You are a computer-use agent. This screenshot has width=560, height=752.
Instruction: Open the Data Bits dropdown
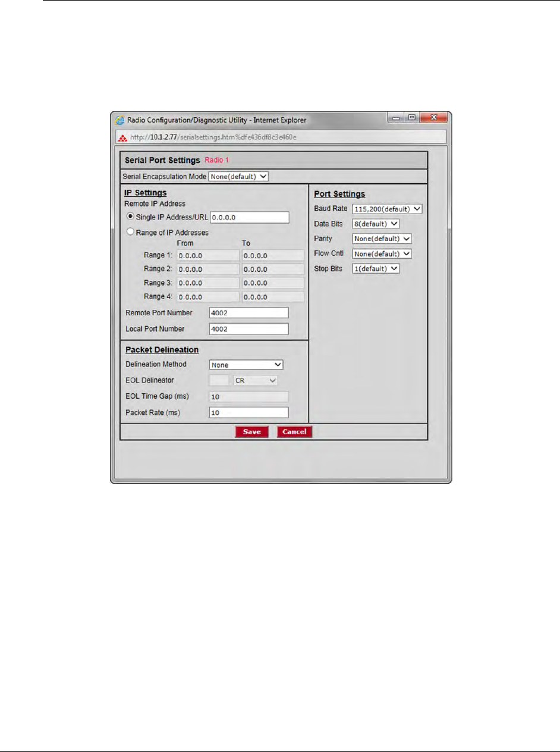[x=375, y=224]
